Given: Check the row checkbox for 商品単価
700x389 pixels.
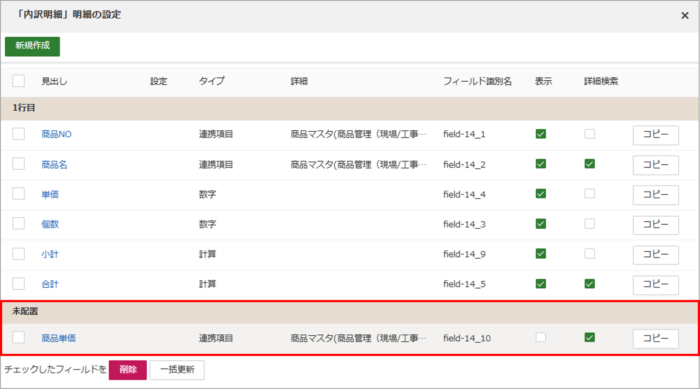Looking at the screenshot, I should tap(18, 337).
